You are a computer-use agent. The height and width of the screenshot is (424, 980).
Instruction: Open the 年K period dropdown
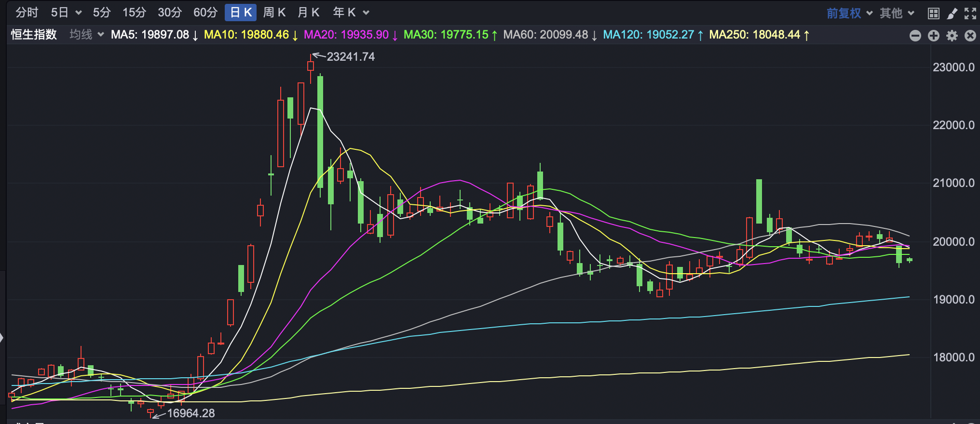[x=351, y=13]
